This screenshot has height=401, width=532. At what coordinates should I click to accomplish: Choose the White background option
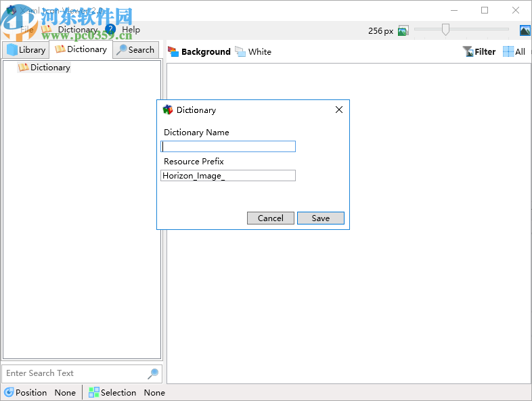(259, 52)
